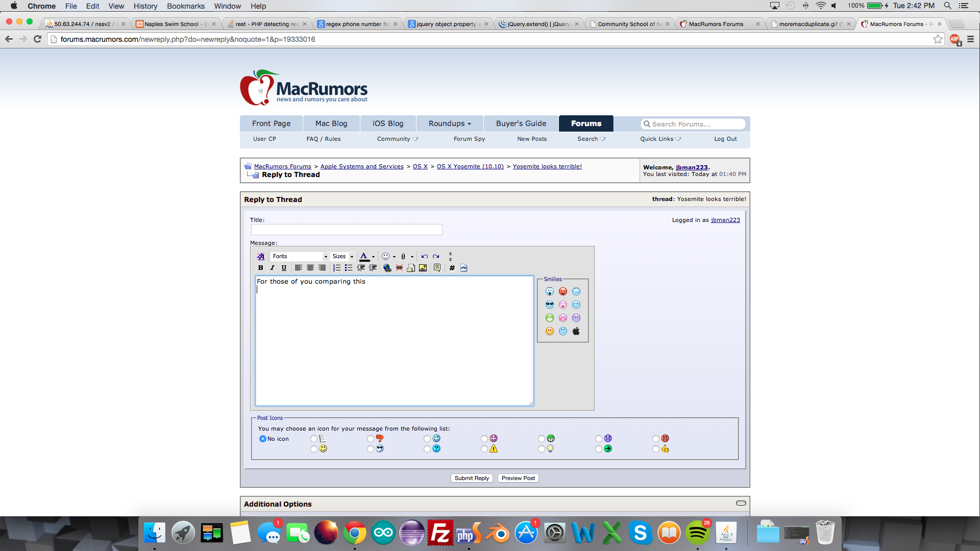Open the text color picker arrow
Viewport: 980px width, 551px height.
[374, 257]
